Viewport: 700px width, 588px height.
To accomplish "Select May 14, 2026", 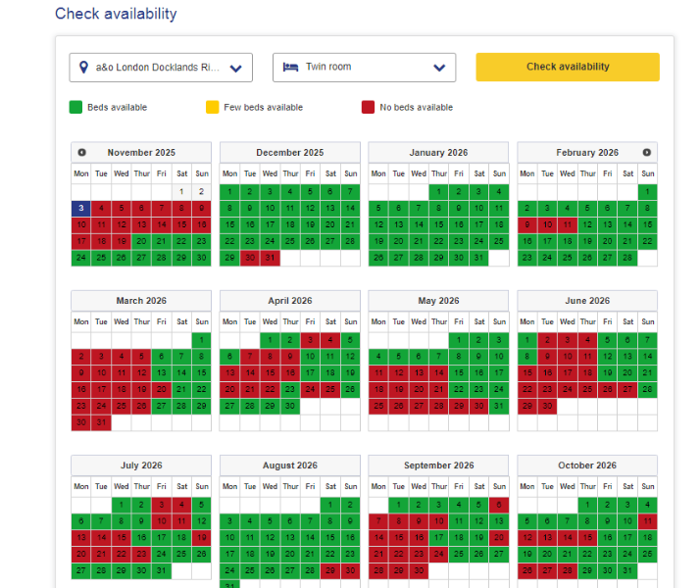I will (439, 373).
